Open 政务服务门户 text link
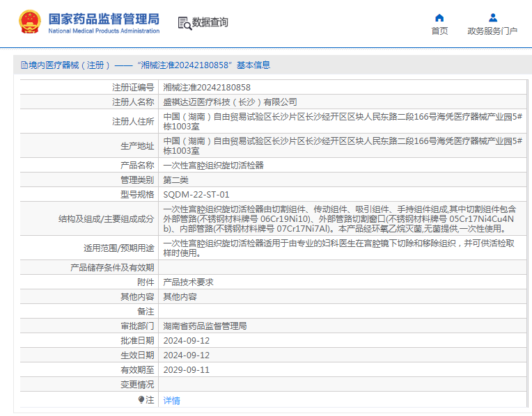The width and height of the screenshot is (532, 416). [x=492, y=31]
